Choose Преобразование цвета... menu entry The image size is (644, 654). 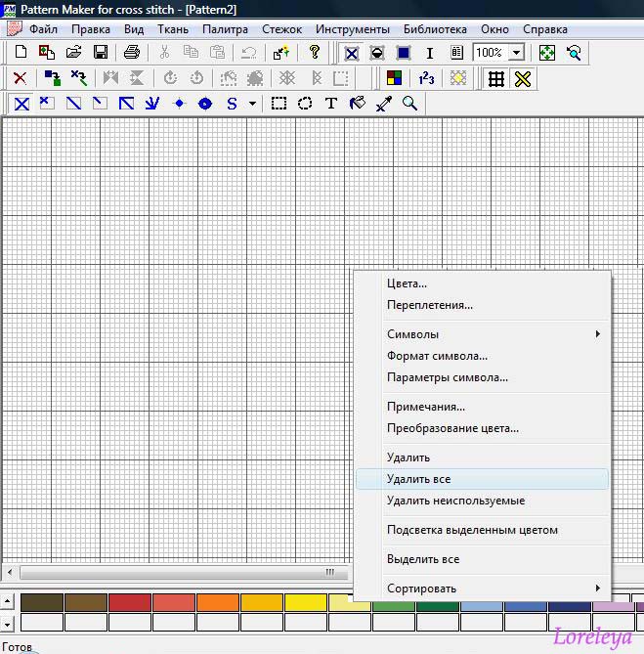(x=483, y=428)
